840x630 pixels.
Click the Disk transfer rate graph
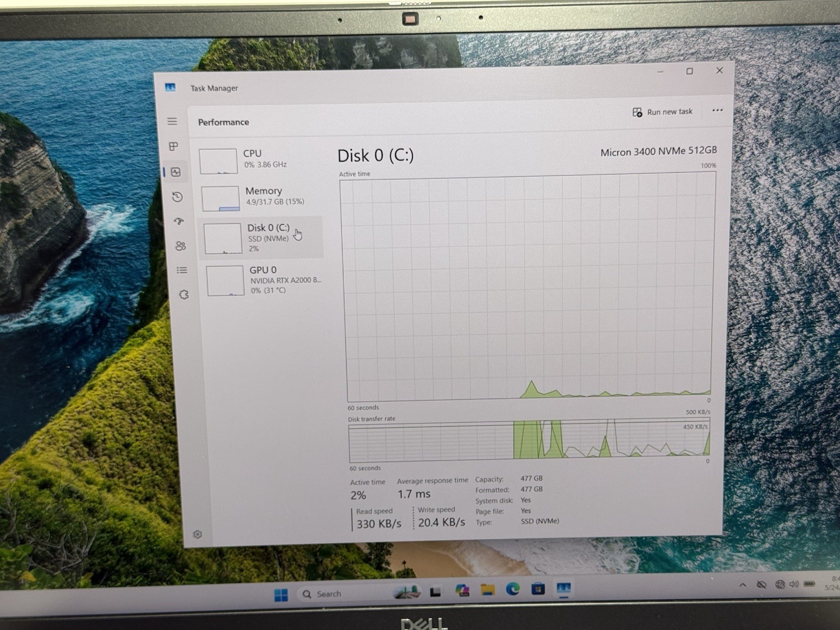pos(529,440)
